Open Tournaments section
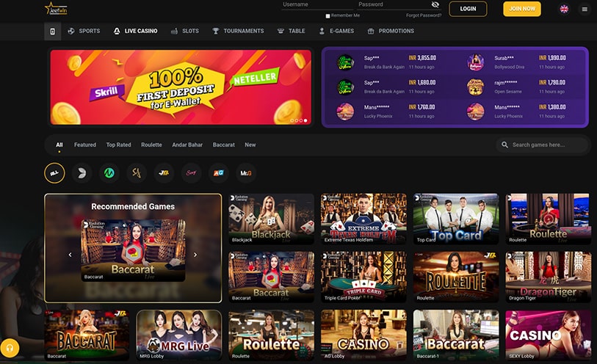This screenshot has width=597, height=364. (x=238, y=31)
